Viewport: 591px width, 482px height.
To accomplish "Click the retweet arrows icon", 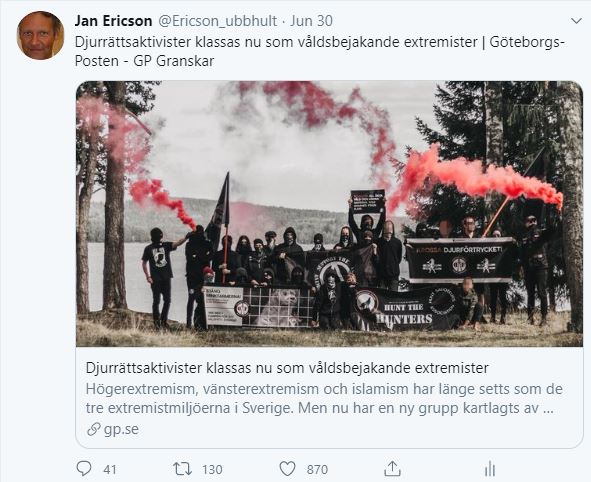I will click(x=182, y=469).
